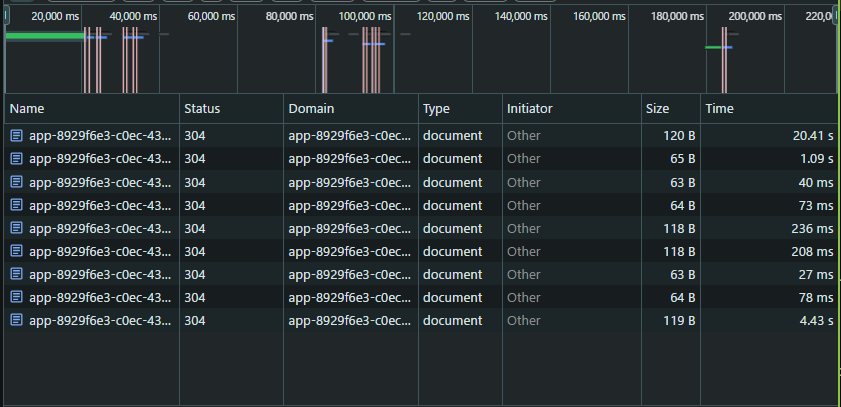
Task: Open the request name taking 73 ms
Action: (x=100, y=205)
